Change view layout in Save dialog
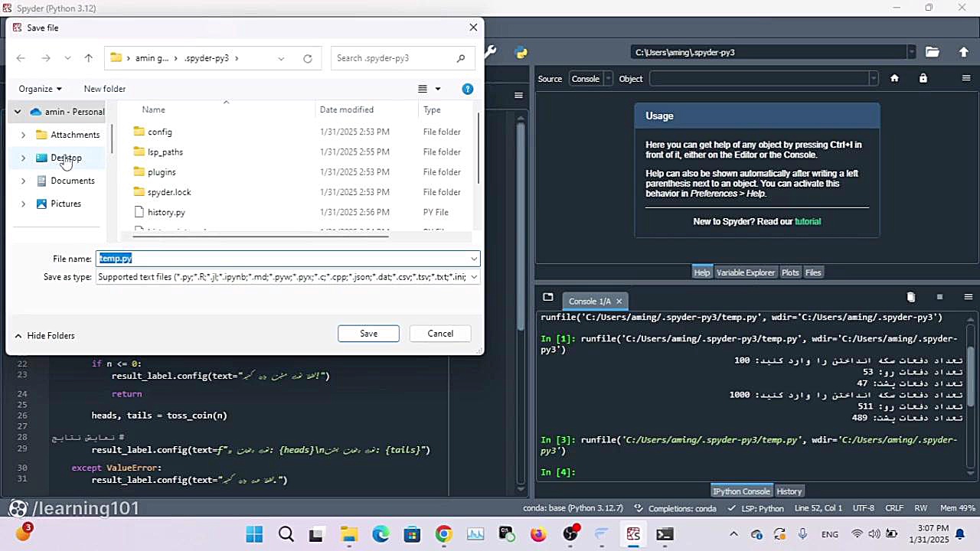980x551 pixels. 423,89
